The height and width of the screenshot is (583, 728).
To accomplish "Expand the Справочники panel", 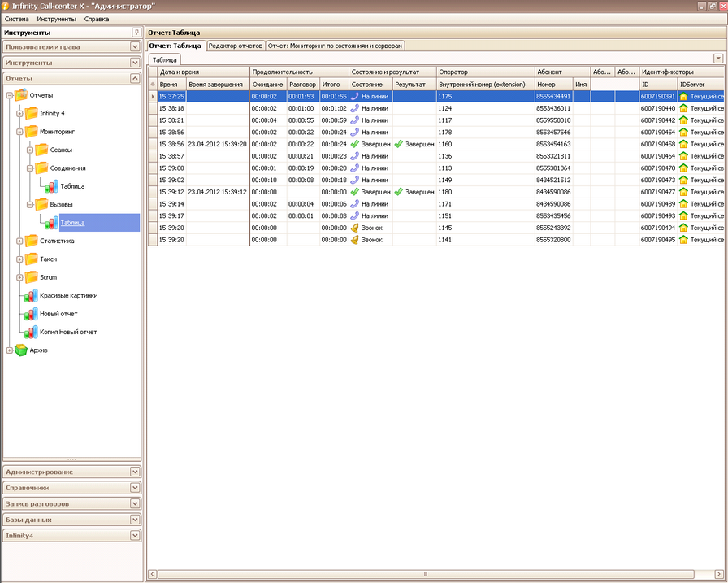I will click(x=135, y=488).
